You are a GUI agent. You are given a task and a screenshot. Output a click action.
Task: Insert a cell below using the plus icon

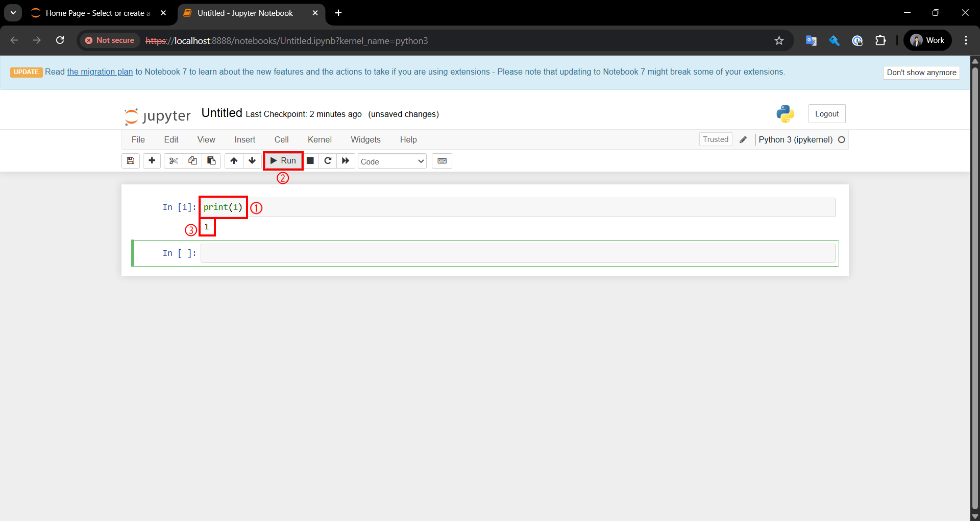152,161
